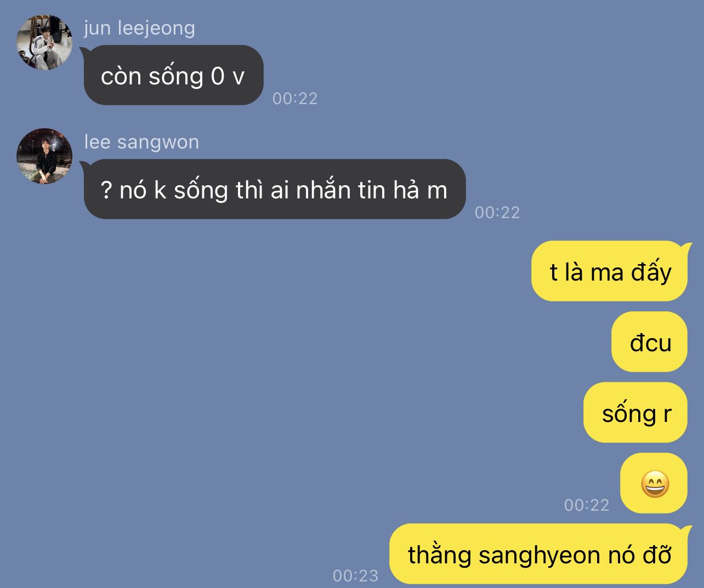Tap the grinning face emoji
The width and height of the screenshot is (704, 588).
click(655, 484)
